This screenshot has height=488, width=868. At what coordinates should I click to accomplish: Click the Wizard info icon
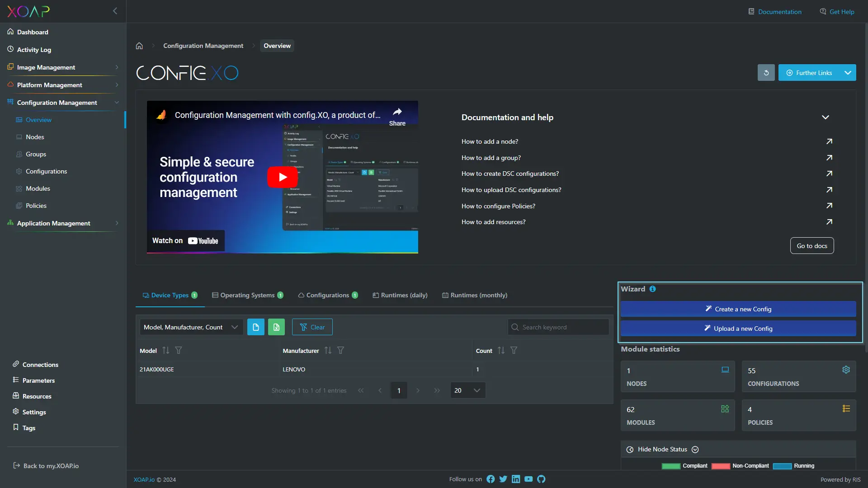[x=653, y=289]
